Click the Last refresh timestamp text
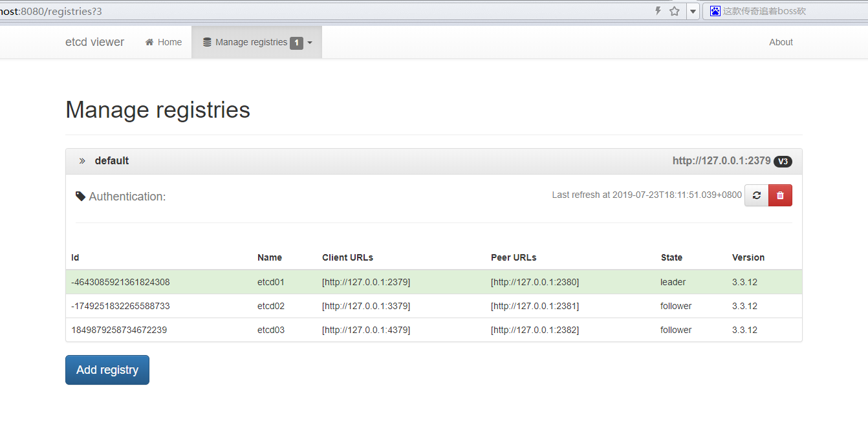Viewport: 868px width, 421px height. click(647, 195)
